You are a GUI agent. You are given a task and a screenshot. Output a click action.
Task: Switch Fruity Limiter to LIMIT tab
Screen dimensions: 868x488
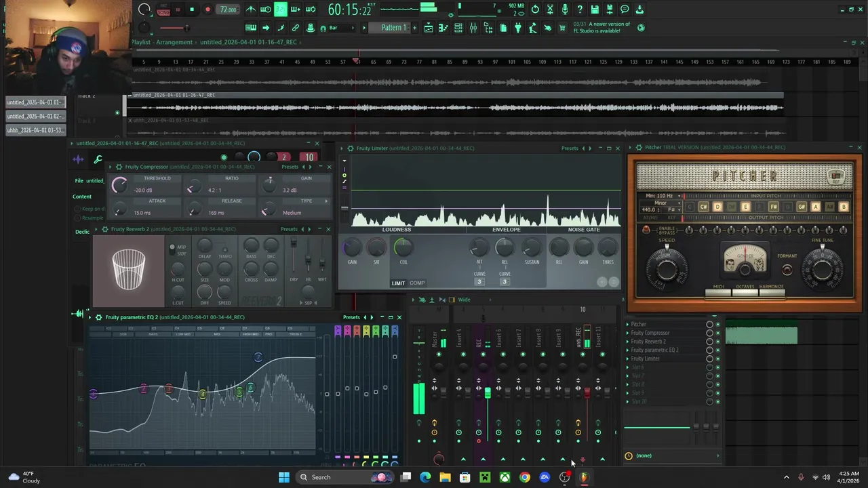[398, 283]
